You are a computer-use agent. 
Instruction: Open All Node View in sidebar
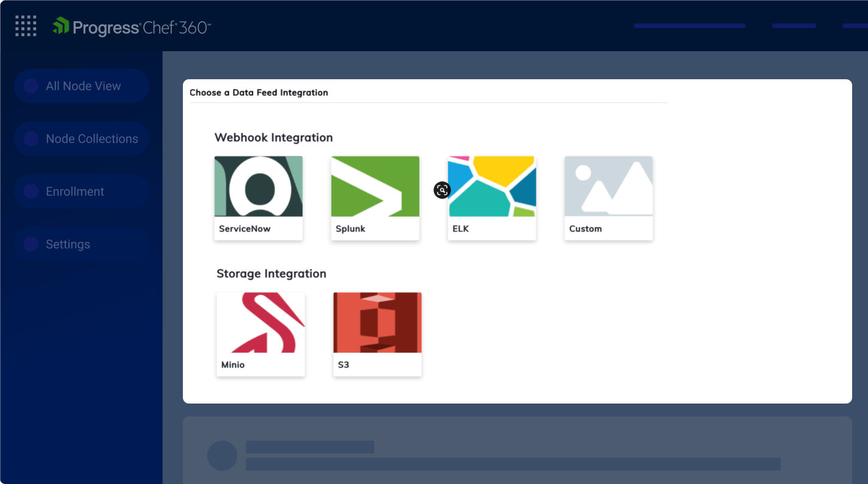pos(82,86)
